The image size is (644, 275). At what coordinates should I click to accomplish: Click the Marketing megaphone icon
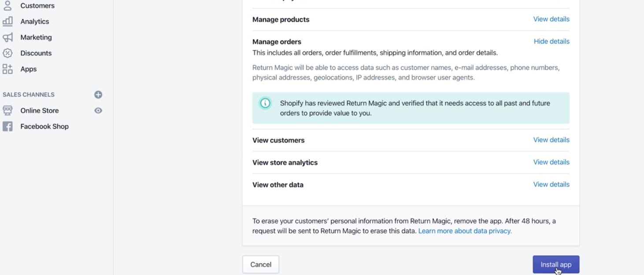[7, 37]
